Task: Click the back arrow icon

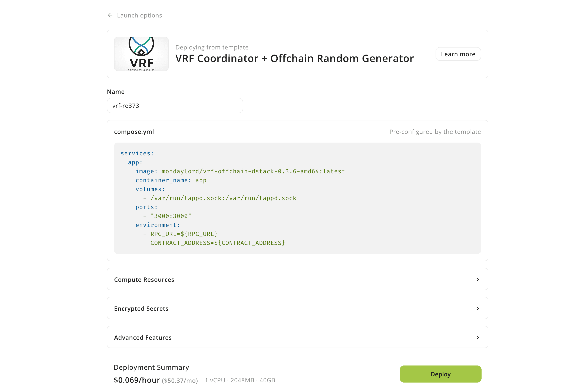Action: pos(110,15)
